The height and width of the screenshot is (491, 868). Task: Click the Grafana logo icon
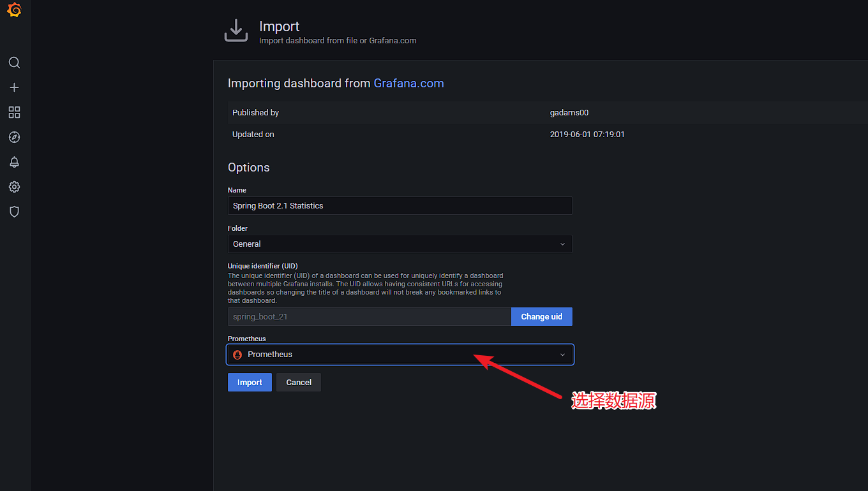pyautogui.click(x=14, y=10)
